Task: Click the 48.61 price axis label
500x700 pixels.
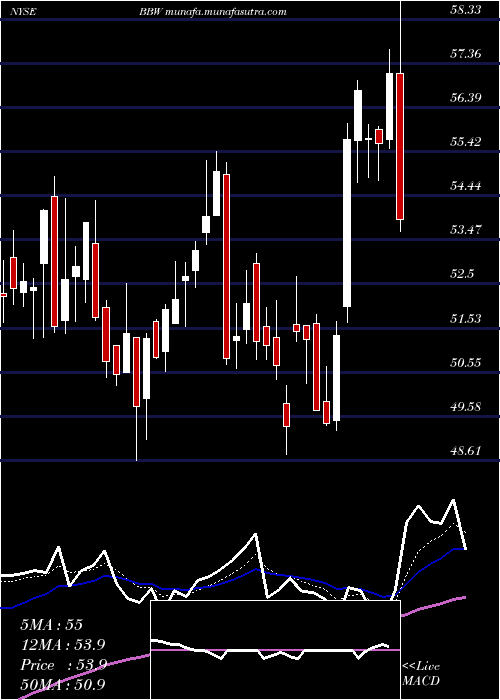Action: click(466, 451)
